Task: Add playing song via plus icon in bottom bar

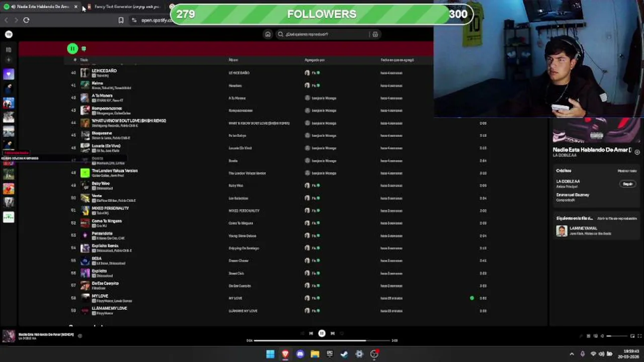Action: 79,336
